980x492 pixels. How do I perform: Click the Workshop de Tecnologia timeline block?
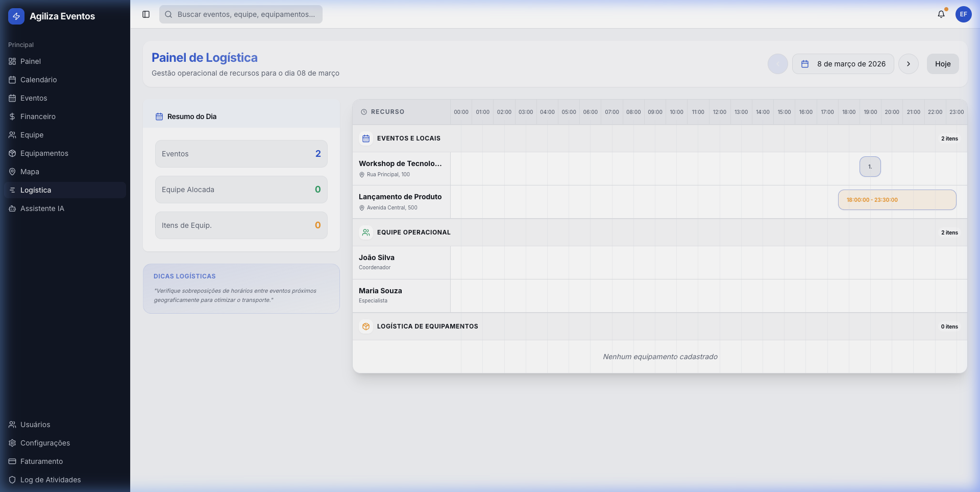(x=870, y=167)
